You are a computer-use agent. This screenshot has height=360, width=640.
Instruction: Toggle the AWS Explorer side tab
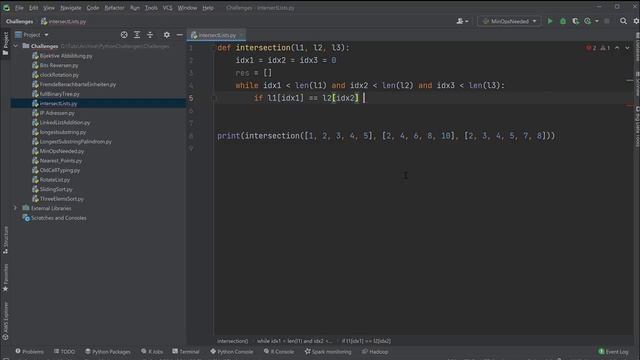click(5, 321)
